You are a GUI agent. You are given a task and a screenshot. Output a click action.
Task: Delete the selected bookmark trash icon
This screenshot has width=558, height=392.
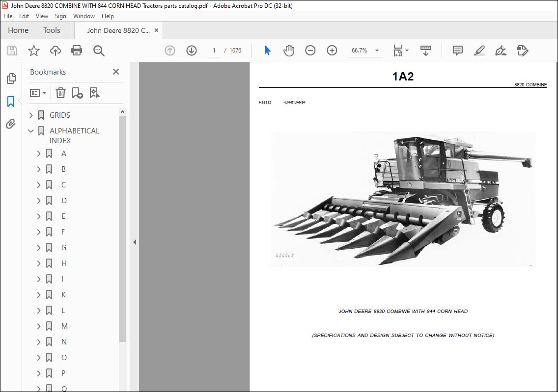point(60,93)
